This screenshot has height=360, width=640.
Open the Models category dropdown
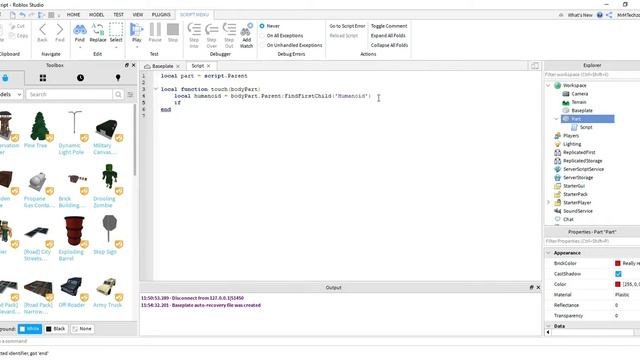tap(11, 94)
